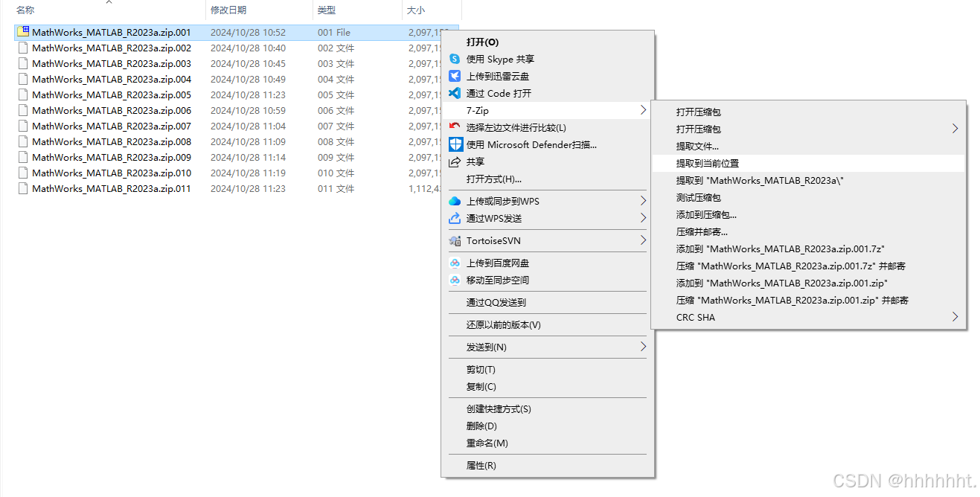Click the WPS cloud icon for 上传或同步到WPS
This screenshot has width=980, height=497.
tap(455, 201)
